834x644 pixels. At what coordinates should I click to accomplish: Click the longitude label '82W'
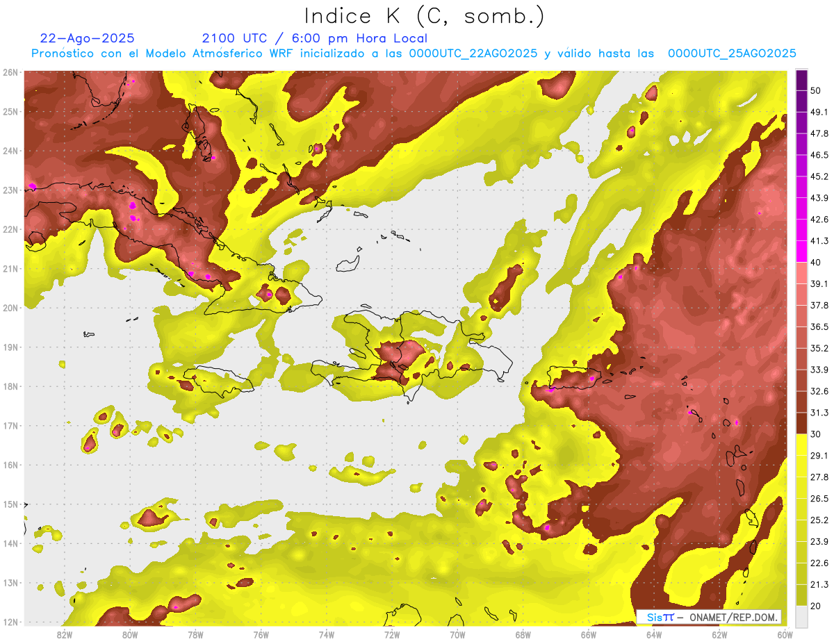[65, 635]
